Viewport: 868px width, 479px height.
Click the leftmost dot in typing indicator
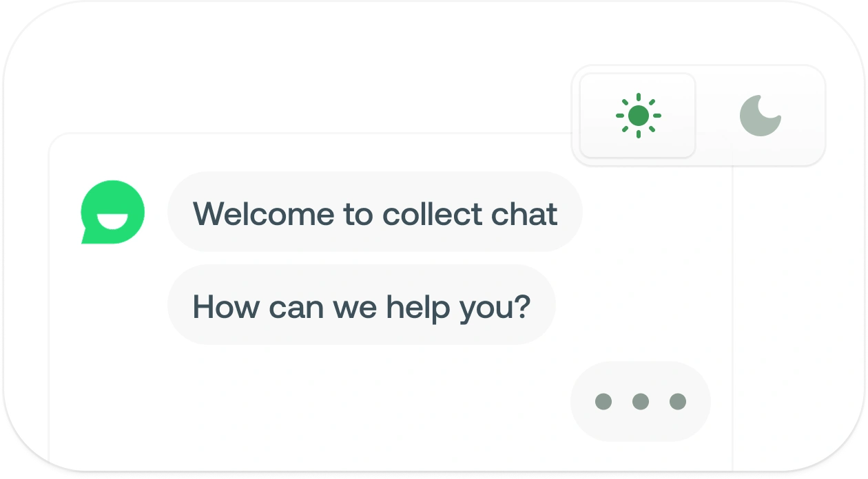coord(604,401)
